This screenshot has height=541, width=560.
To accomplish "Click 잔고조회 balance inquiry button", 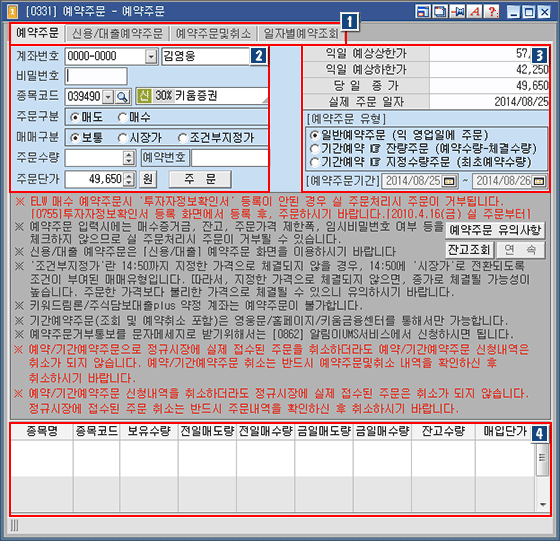I will click(469, 250).
